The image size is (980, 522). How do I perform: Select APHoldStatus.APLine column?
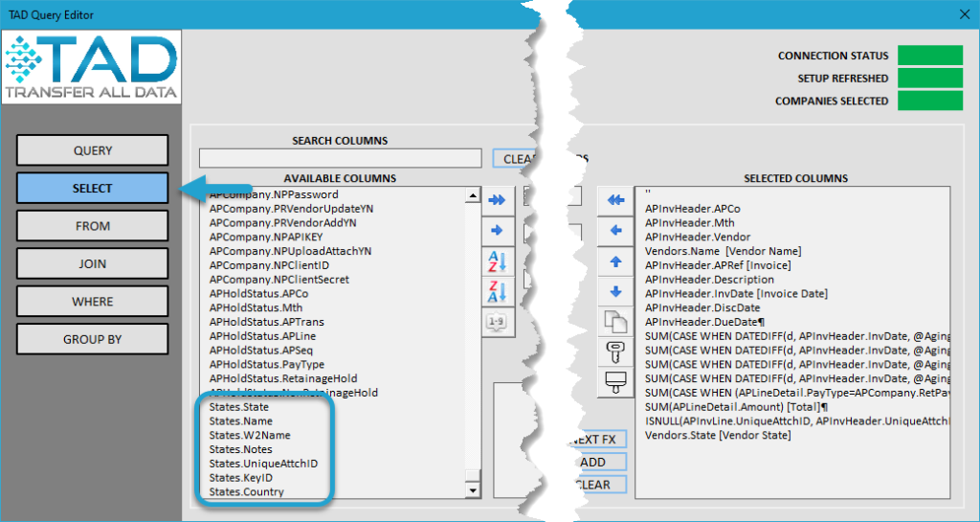point(262,335)
